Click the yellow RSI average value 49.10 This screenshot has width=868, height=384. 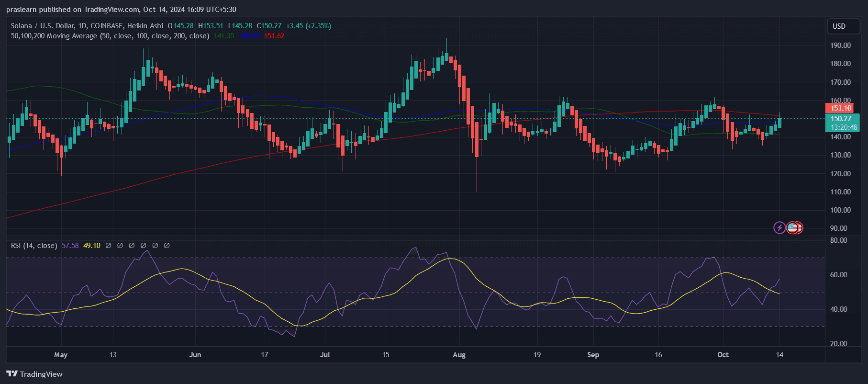(x=92, y=246)
